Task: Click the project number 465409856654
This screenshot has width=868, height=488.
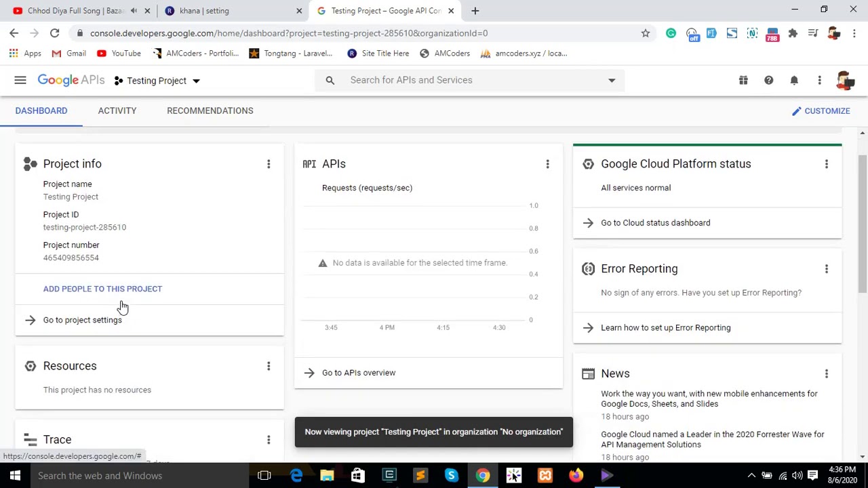Action: click(x=71, y=258)
